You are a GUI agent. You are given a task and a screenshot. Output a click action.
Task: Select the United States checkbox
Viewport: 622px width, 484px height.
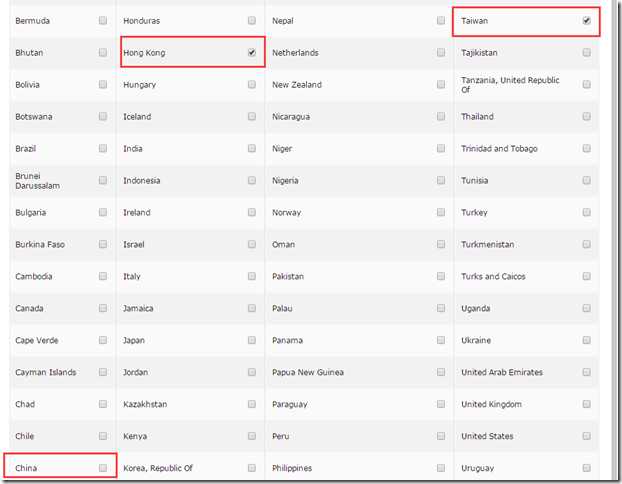coord(586,436)
